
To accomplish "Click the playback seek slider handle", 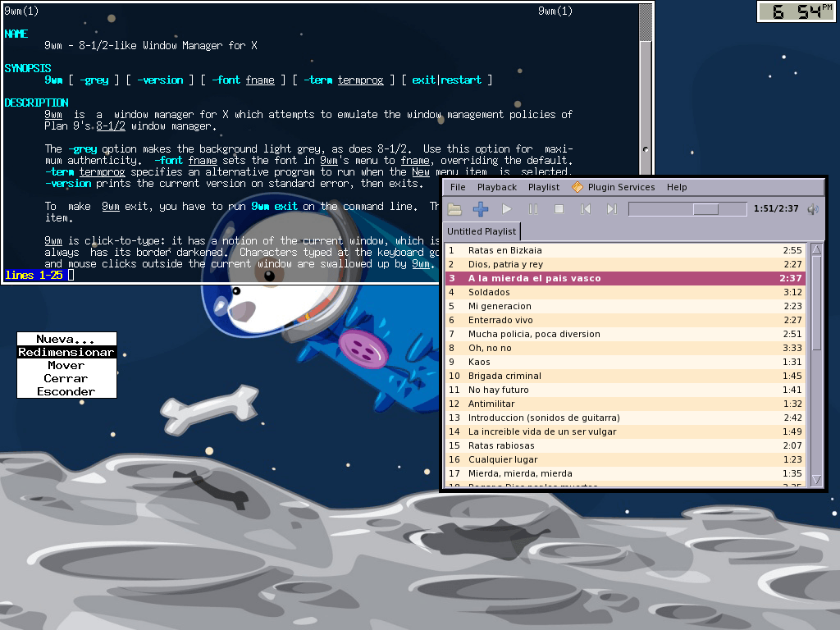I will (x=705, y=210).
